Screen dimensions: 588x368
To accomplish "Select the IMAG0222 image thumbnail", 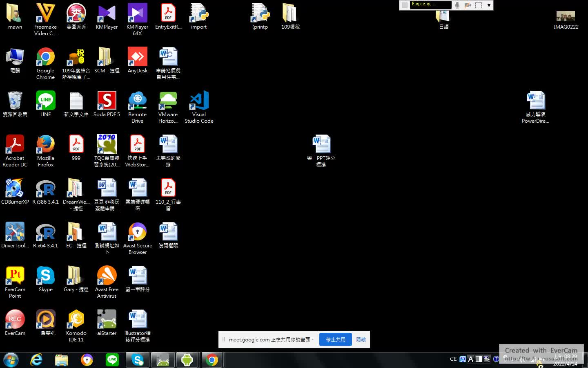I will 566,20.
